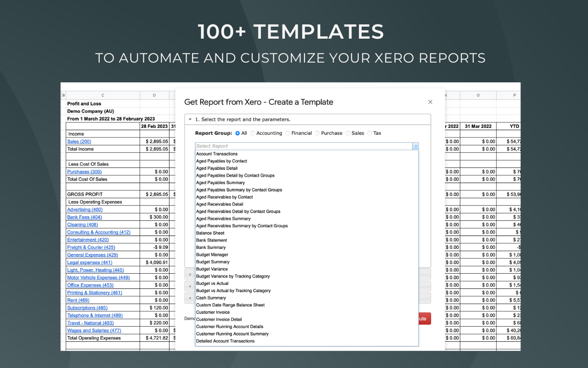Open Consulting & Accounting (412) link
588x368 pixels.
point(99,232)
